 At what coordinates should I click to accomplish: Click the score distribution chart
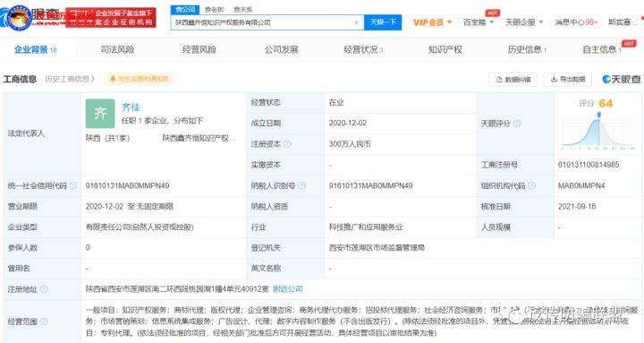[598, 132]
